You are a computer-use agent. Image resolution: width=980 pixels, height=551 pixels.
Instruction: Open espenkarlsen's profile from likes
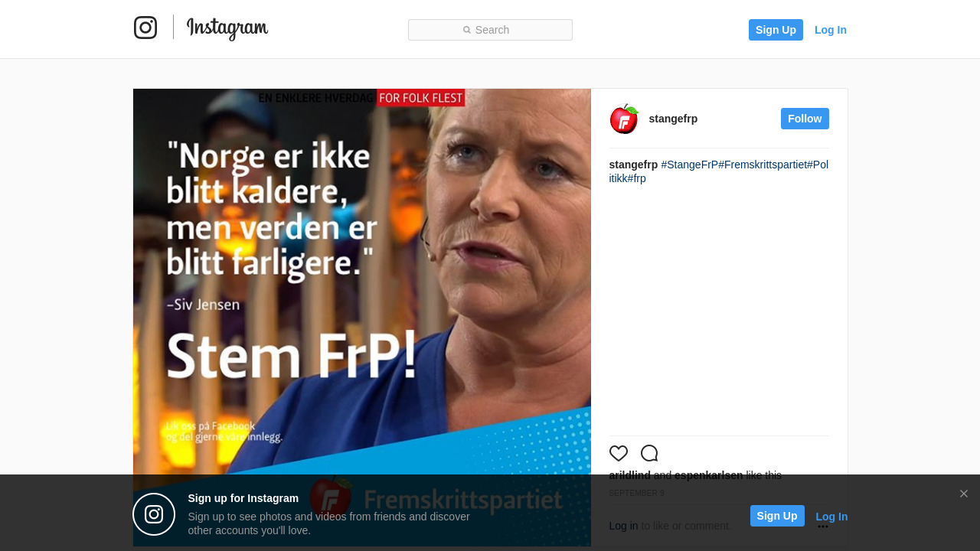708,475
